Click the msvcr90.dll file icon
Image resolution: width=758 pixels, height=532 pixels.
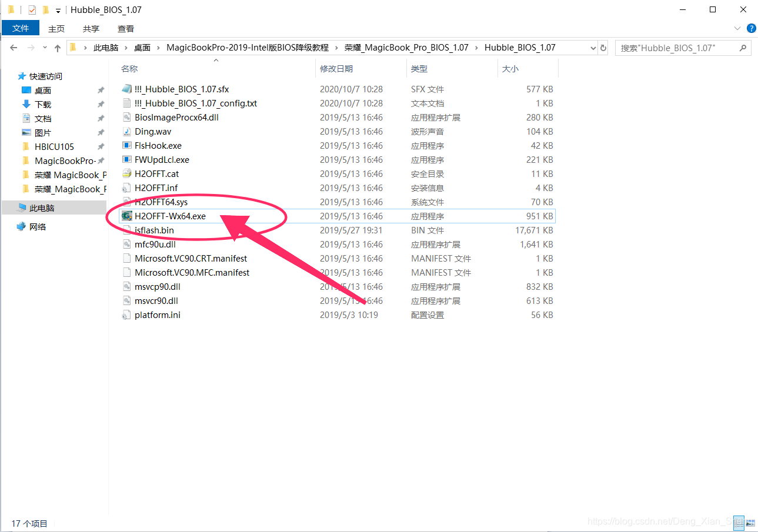pyautogui.click(x=126, y=301)
